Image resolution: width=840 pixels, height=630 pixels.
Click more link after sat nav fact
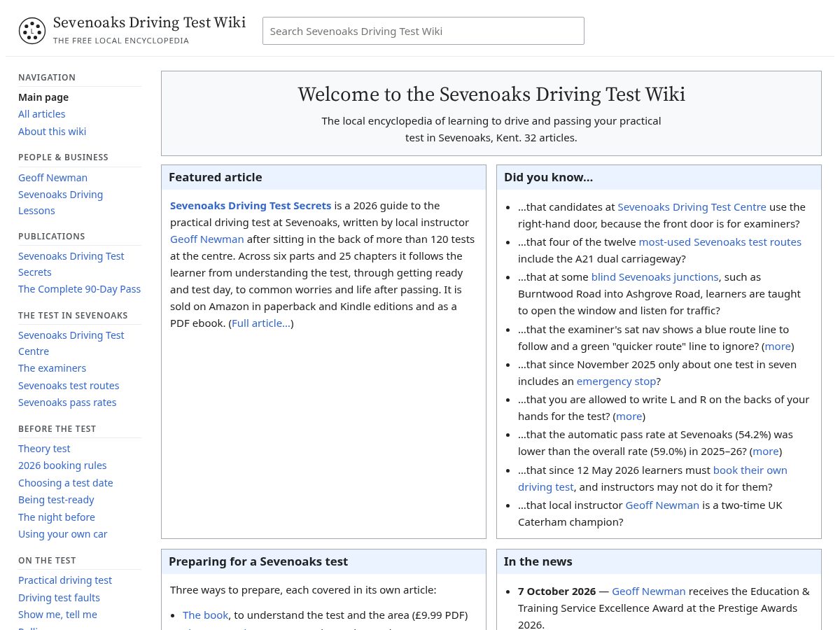778,346
